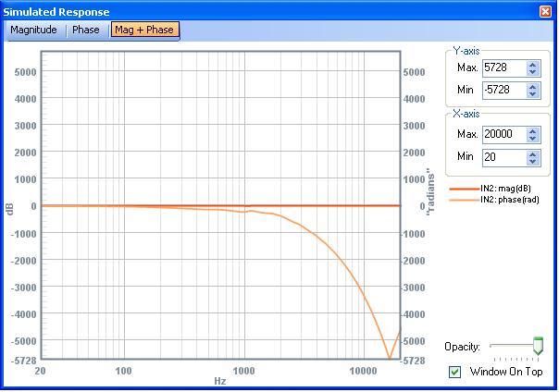Click the X-axis Min input field
The width and height of the screenshot is (559, 392).
[503, 157]
